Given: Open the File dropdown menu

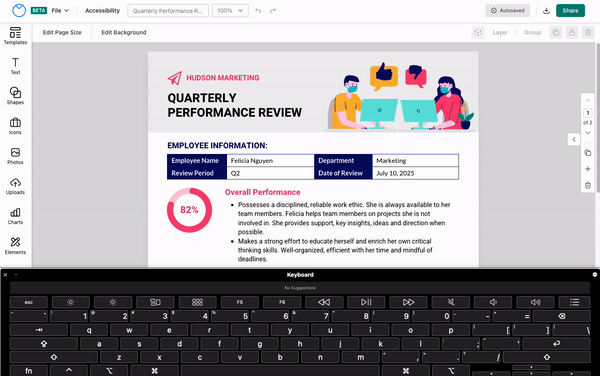Looking at the screenshot, I should click(60, 11).
